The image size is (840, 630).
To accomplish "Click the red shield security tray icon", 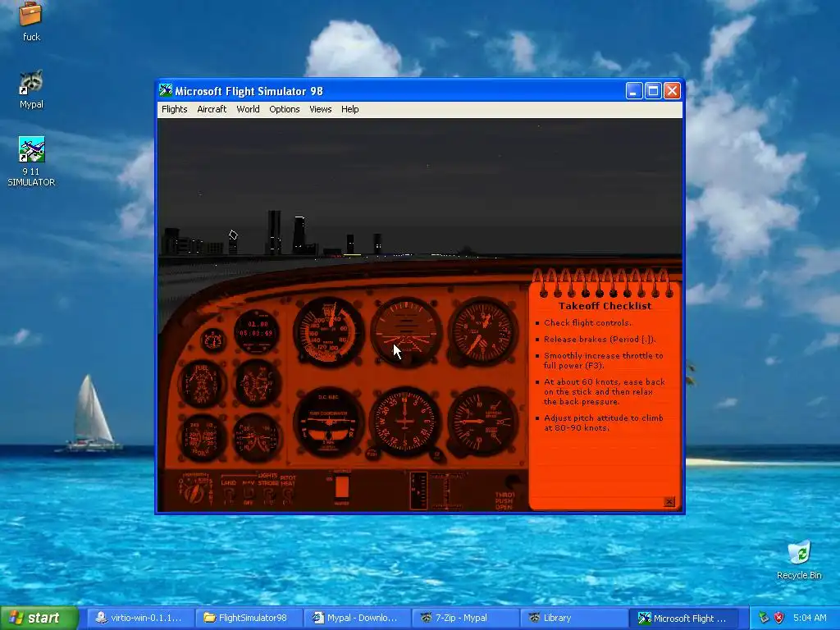I will tap(779, 618).
